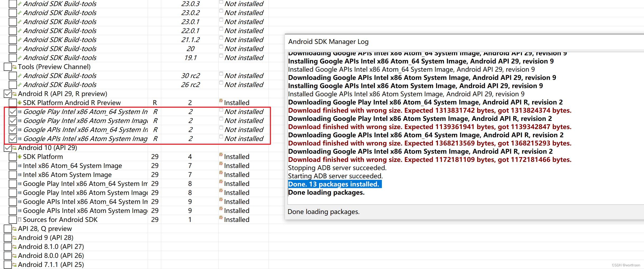Click 'Stopping ADB server succeeded.' log line

tap(337, 168)
